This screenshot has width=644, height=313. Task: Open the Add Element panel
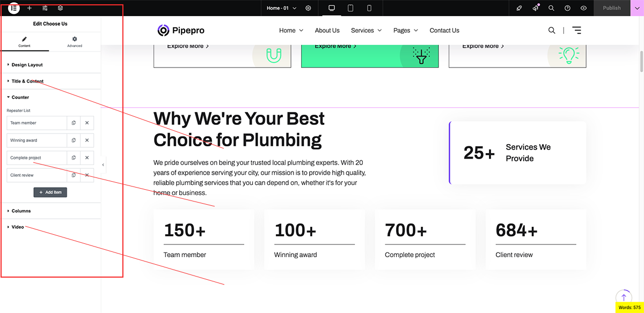pyautogui.click(x=30, y=8)
